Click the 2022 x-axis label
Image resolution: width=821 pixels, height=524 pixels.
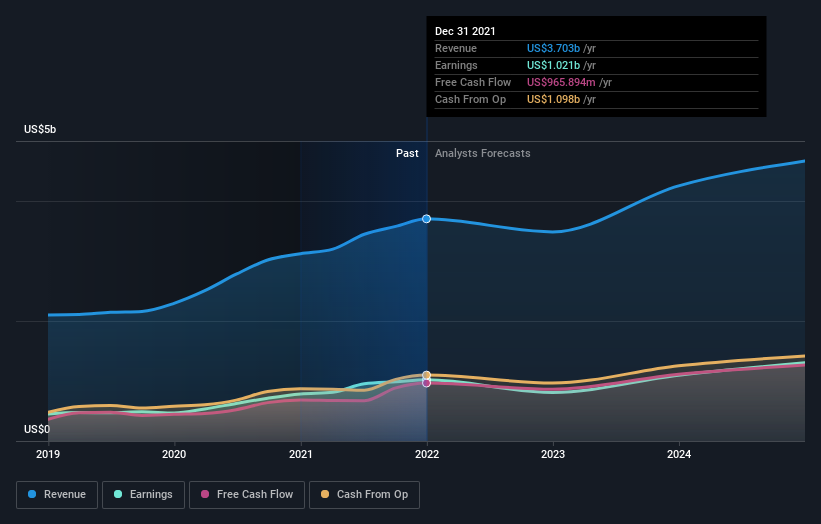click(x=427, y=454)
